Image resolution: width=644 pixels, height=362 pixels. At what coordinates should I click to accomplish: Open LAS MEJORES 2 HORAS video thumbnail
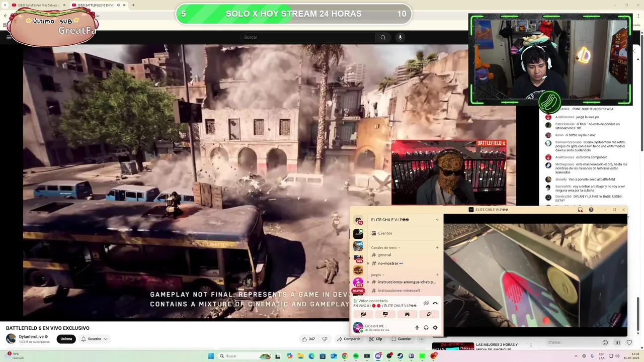[453, 346]
